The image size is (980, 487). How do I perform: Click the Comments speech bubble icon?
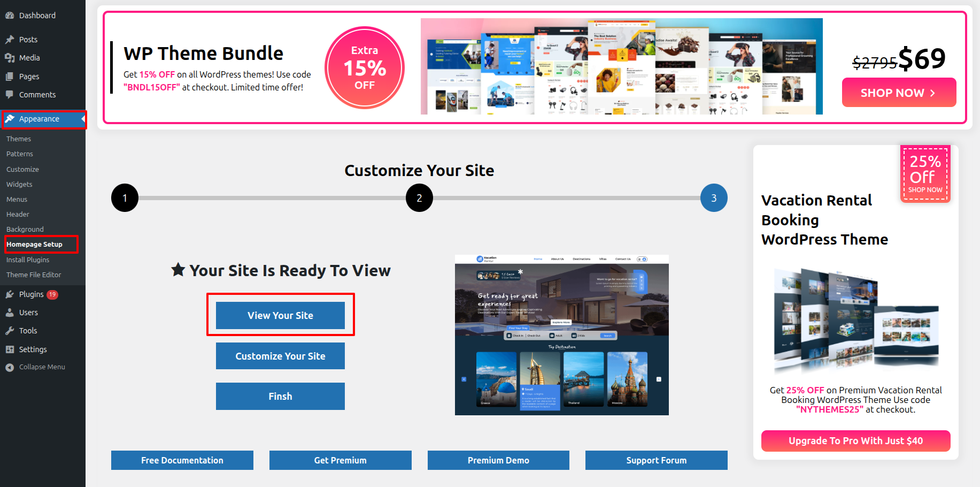pos(10,95)
